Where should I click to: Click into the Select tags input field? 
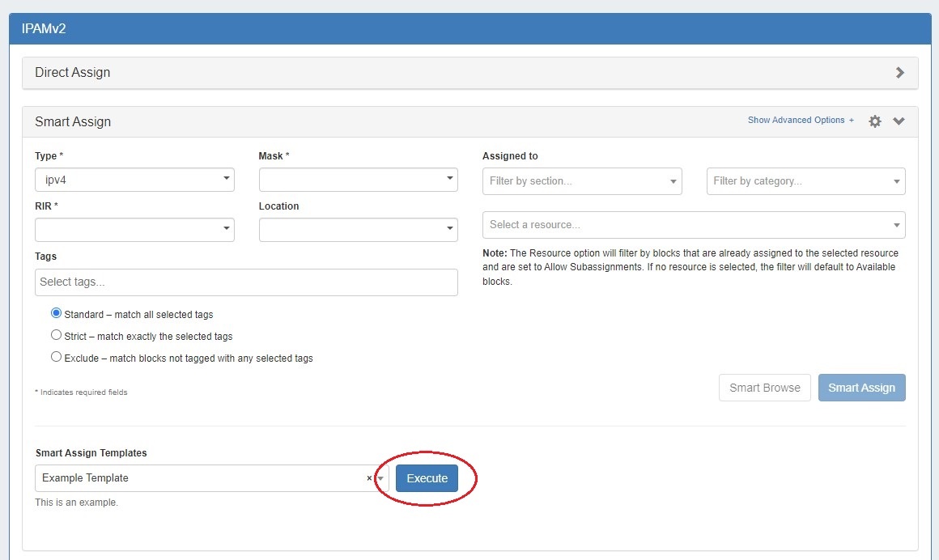[x=246, y=282]
